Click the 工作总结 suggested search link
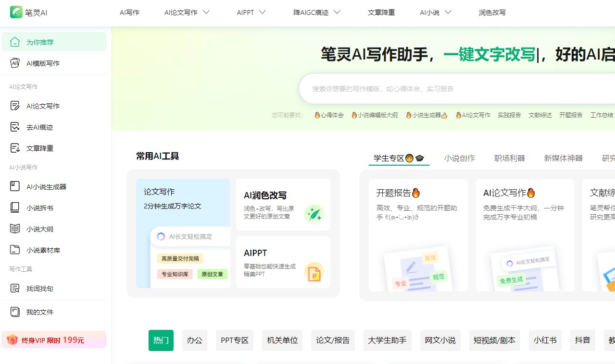The image size is (615, 364). click(602, 115)
